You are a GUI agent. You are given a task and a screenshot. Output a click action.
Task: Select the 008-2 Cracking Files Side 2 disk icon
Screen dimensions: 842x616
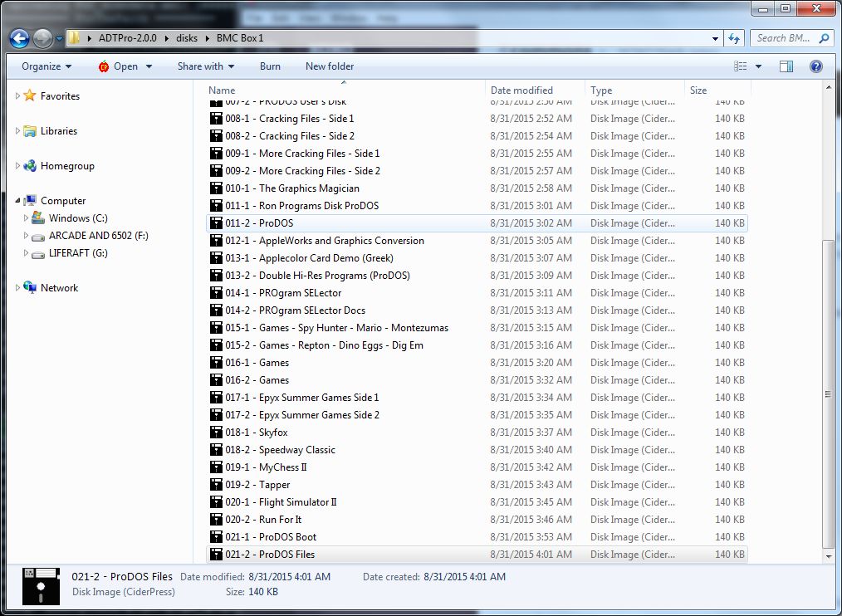(x=216, y=136)
